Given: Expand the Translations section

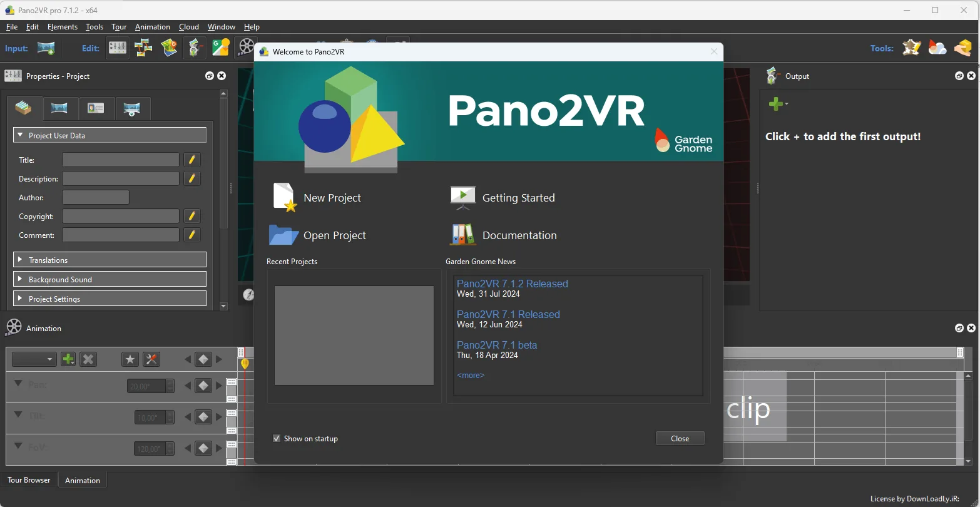Looking at the screenshot, I should 110,260.
